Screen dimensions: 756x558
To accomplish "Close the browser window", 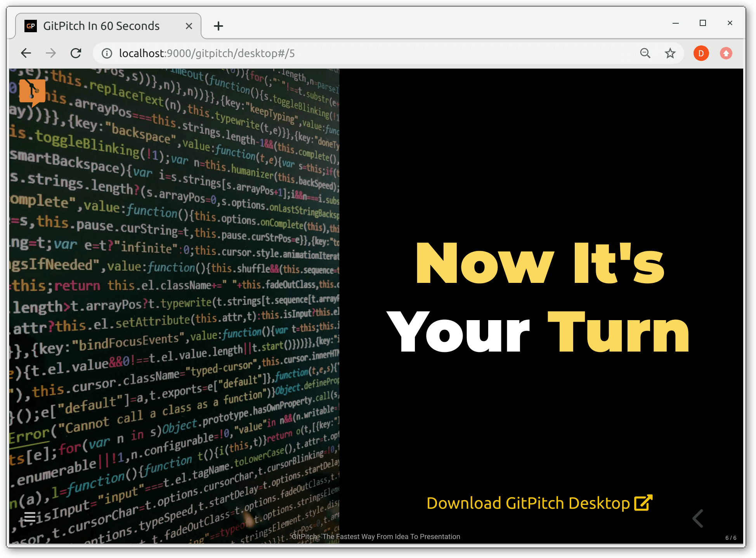I will coord(730,23).
